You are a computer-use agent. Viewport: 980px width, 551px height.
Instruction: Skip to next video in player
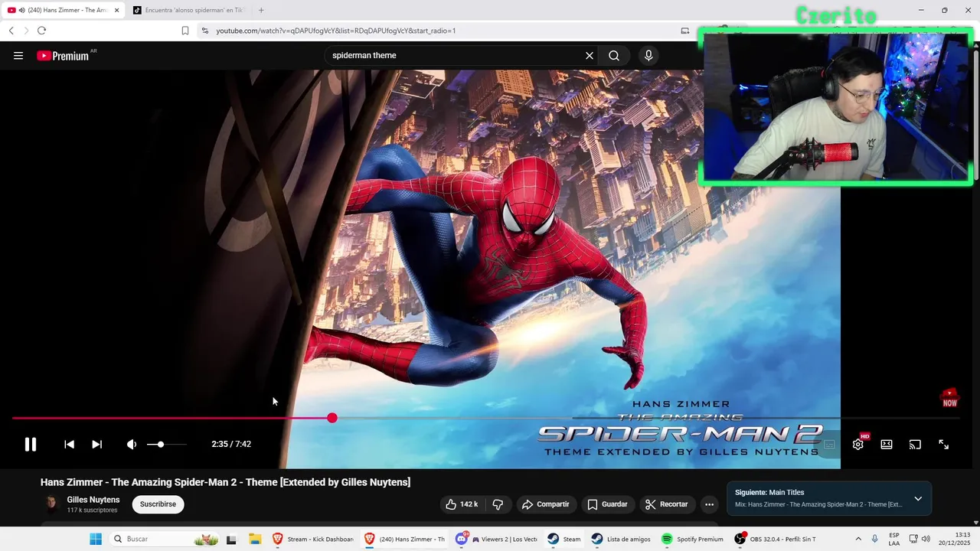click(x=97, y=445)
